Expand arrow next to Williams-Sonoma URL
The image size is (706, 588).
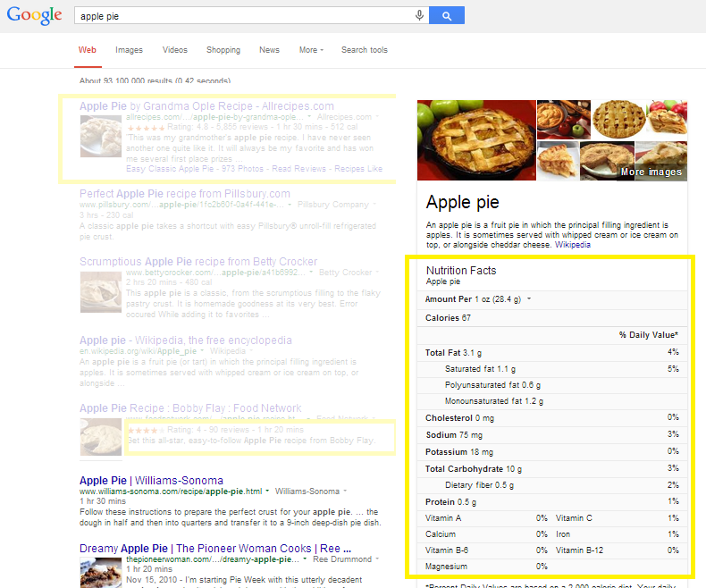point(269,491)
